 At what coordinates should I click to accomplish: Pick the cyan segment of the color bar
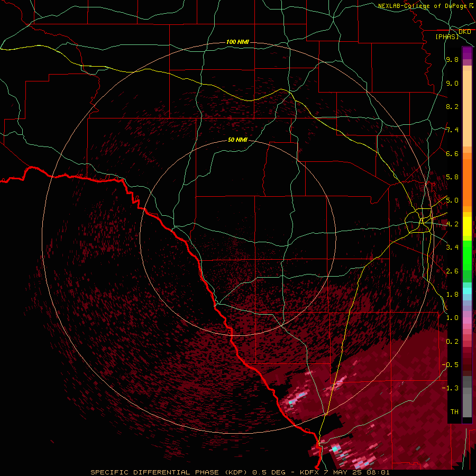point(467,291)
